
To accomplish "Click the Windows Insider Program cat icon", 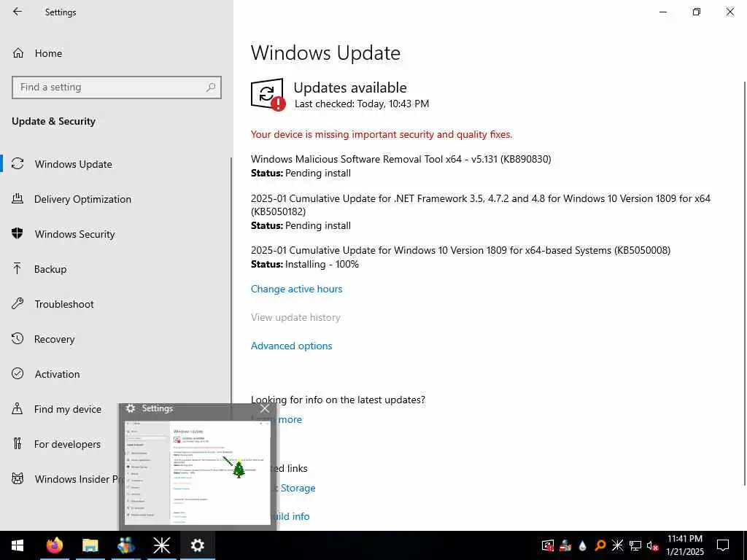I will click(x=18, y=478).
